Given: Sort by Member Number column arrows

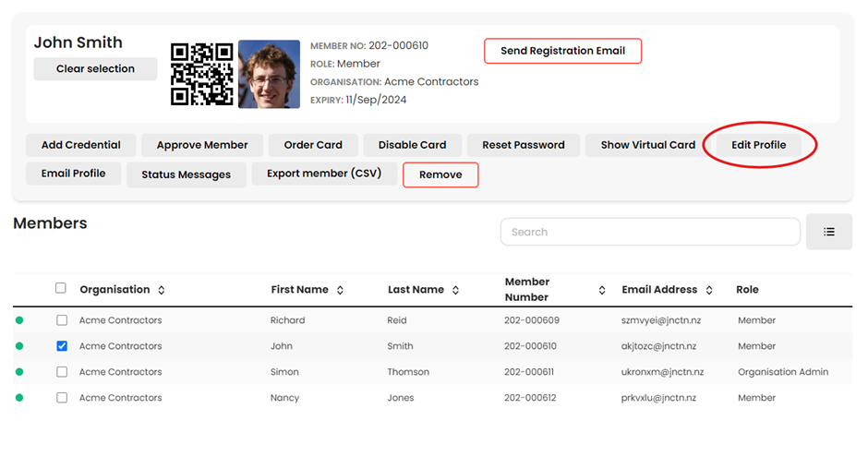Looking at the screenshot, I should pyautogui.click(x=602, y=290).
